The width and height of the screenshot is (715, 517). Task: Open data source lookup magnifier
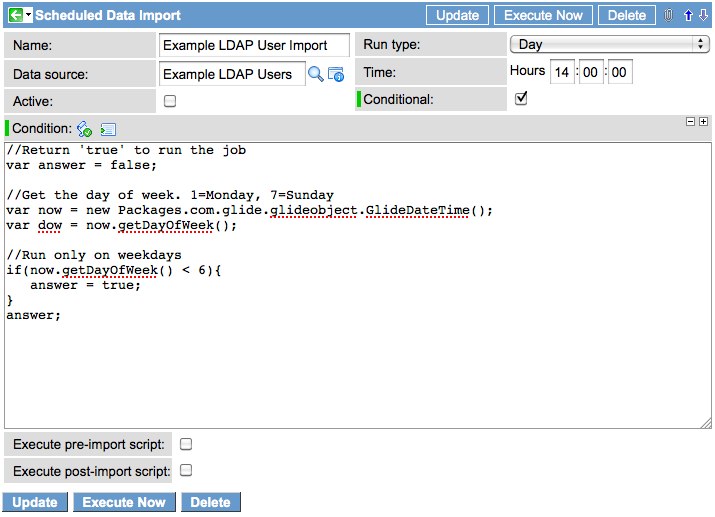click(315, 74)
